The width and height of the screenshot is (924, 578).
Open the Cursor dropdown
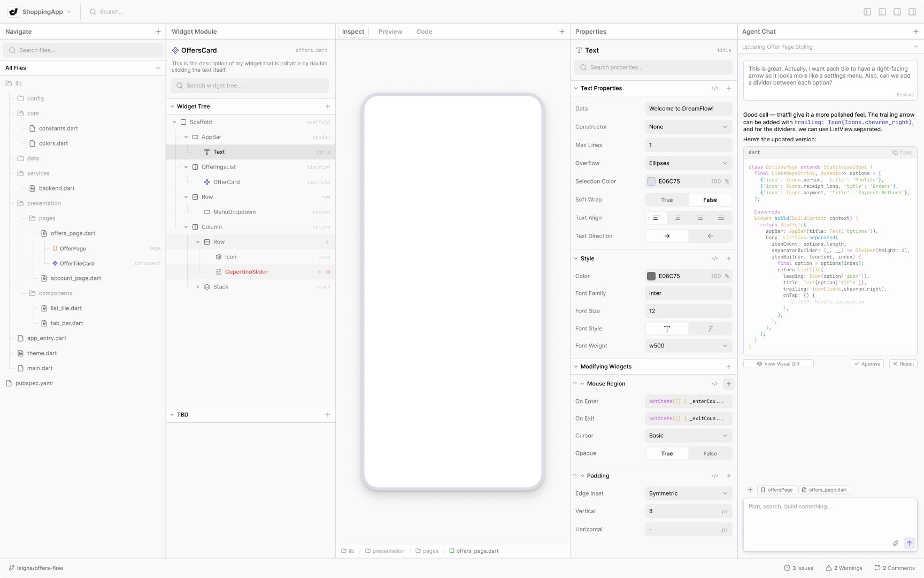[688, 436]
